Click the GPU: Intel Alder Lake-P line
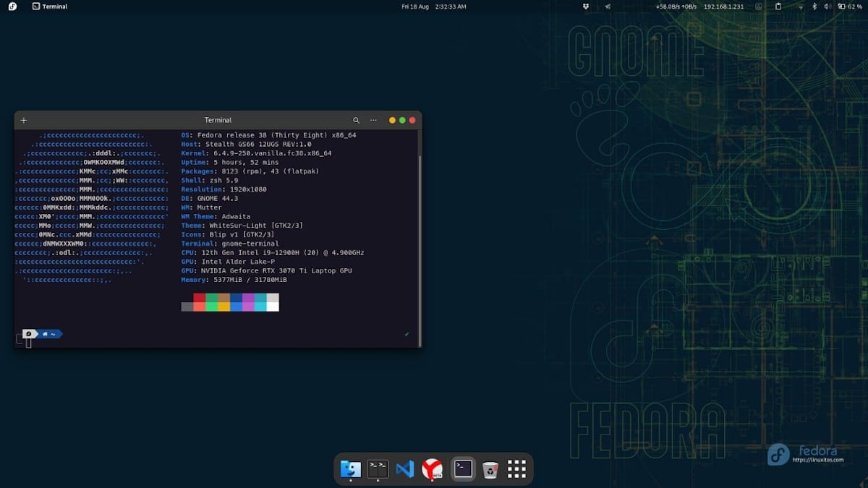 point(228,262)
